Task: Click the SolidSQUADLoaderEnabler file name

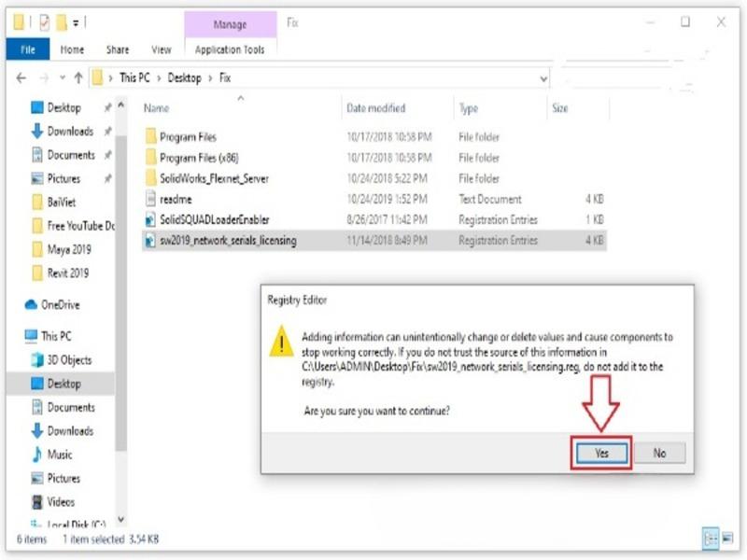Action: (215, 219)
